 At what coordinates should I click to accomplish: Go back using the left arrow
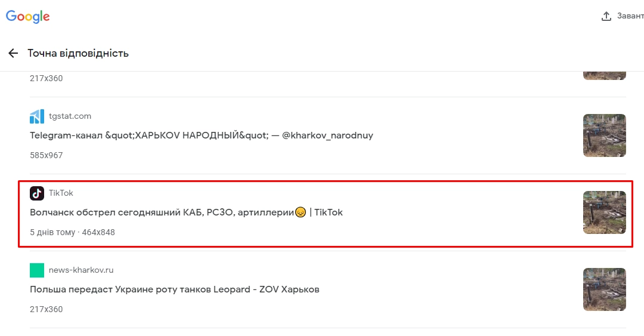point(13,53)
